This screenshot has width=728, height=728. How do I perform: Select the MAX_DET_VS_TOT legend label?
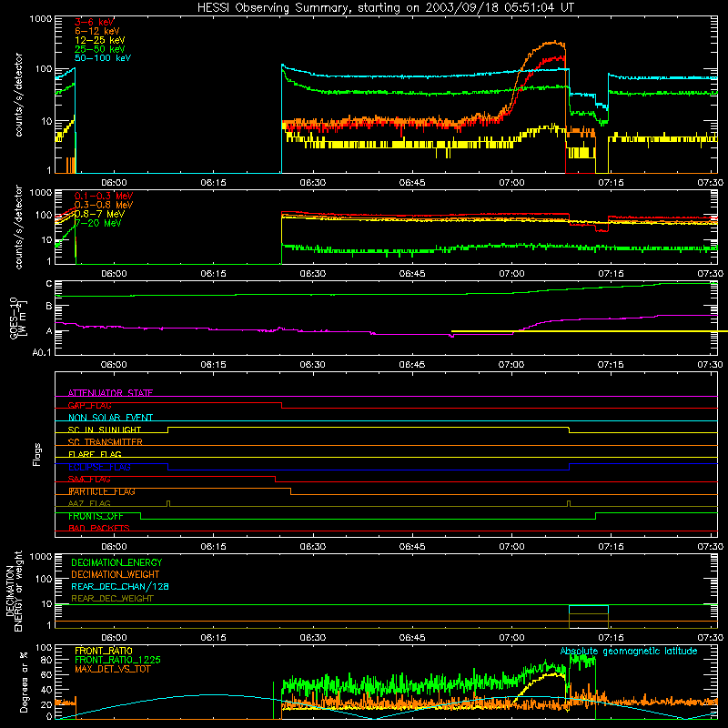pos(112,669)
